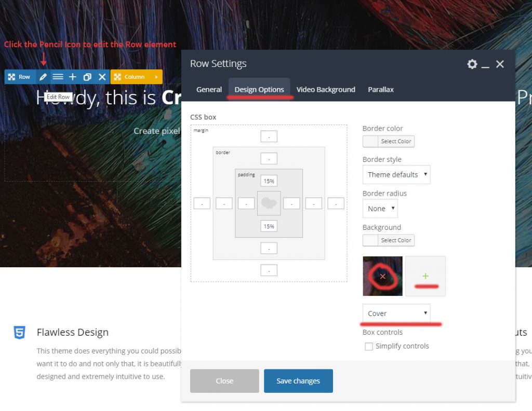Click the border right input field
Screen dimensions: 532x411
pos(313,203)
